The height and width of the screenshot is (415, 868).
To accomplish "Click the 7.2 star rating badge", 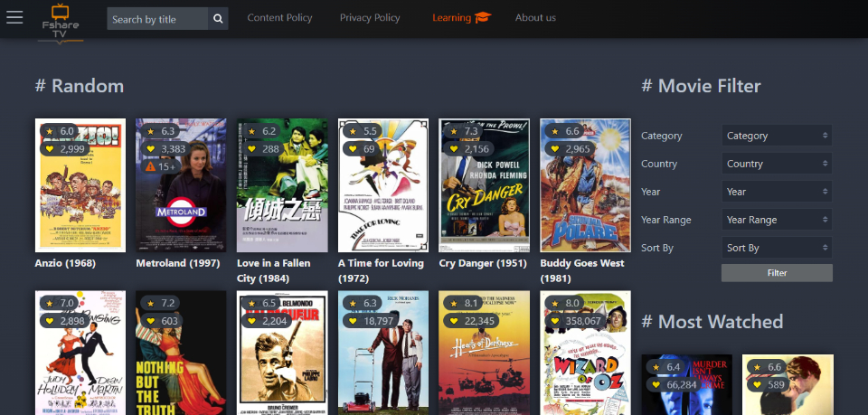I will coord(161,303).
